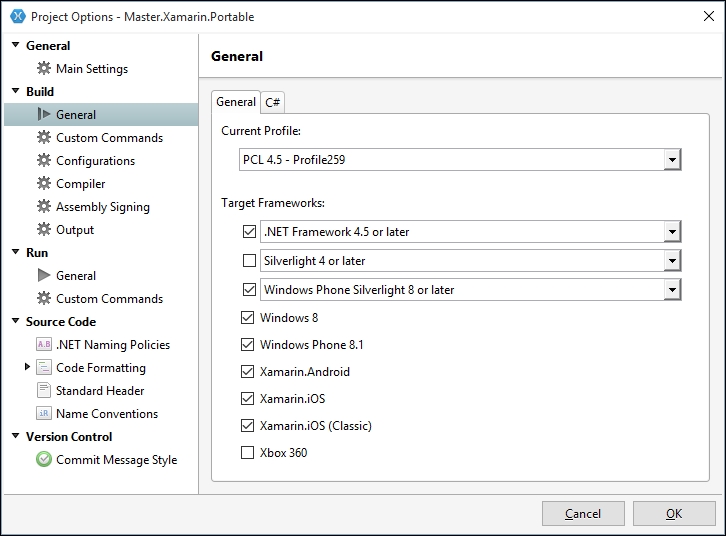The width and height of the screenshot is (726, 536).
Task: Open Main Settings page
Action: 92,69
